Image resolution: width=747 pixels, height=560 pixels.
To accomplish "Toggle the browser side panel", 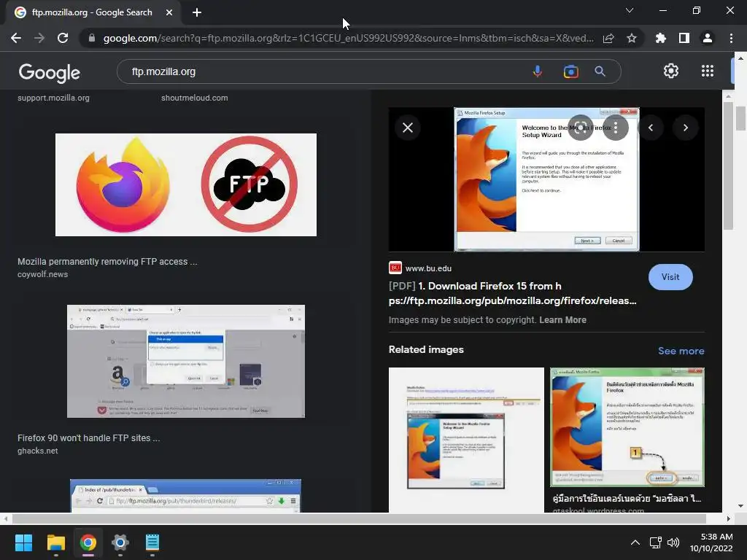I will tap(684, 38).
